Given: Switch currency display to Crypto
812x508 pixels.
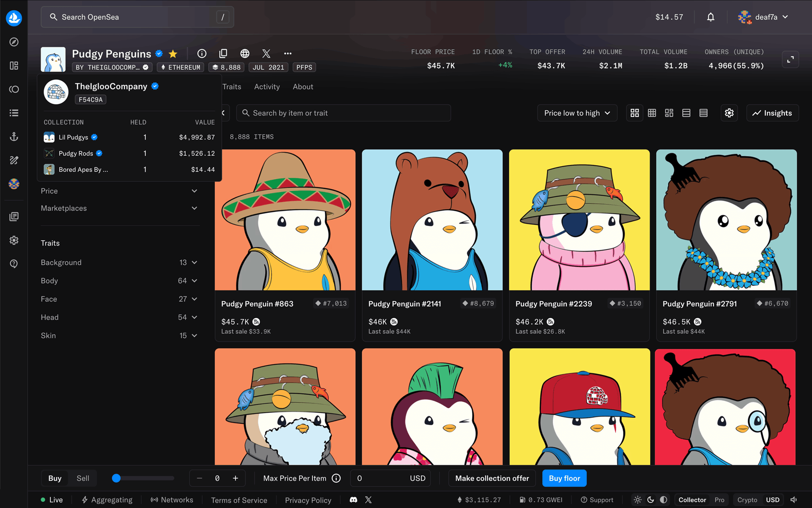Looking at the screenshot, I should (747, 500).
